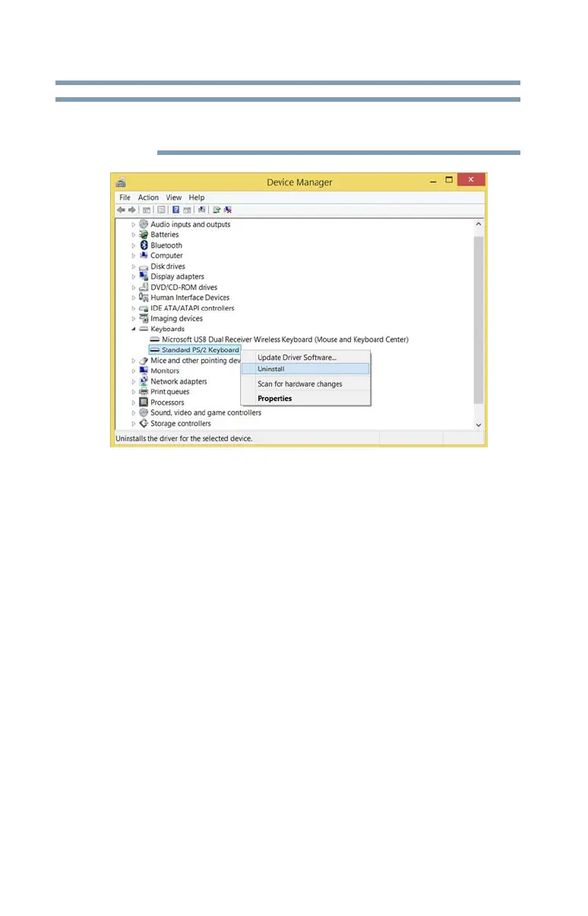Click the Back arrow toolbar icon
Viewport: 588px width, 916px height.
pos(121,210)
